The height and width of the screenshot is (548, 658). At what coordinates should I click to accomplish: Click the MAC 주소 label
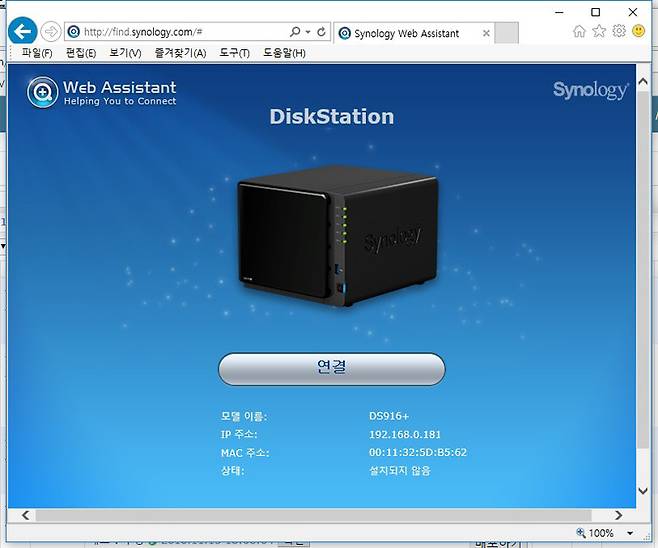245,453
